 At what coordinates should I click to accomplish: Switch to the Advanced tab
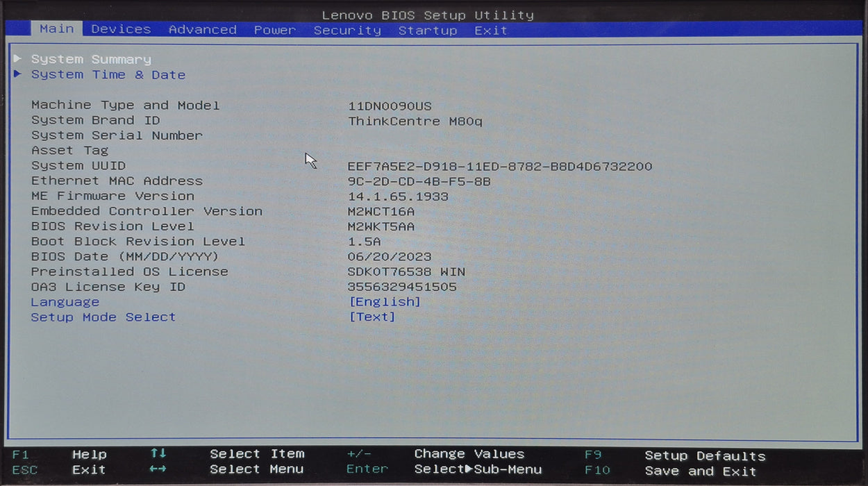(203, 30)
